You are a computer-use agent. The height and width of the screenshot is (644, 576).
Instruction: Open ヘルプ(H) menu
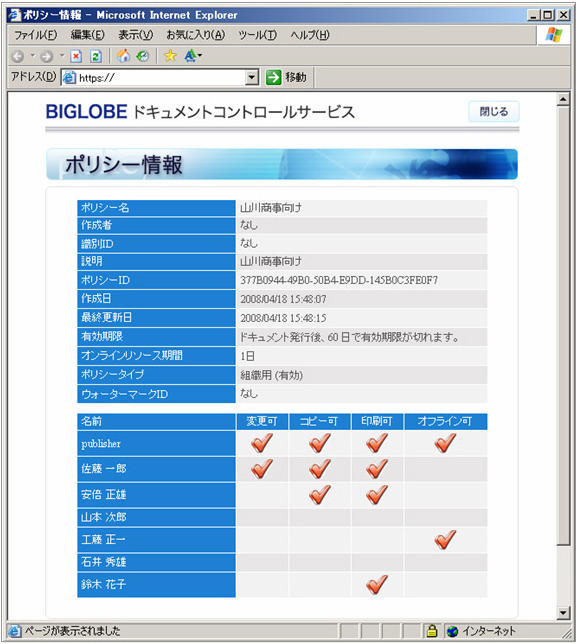pos(310,35)
